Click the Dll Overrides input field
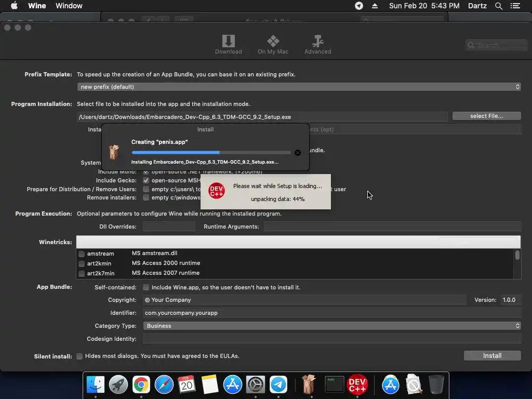532x399 pixels. (169, 227)
